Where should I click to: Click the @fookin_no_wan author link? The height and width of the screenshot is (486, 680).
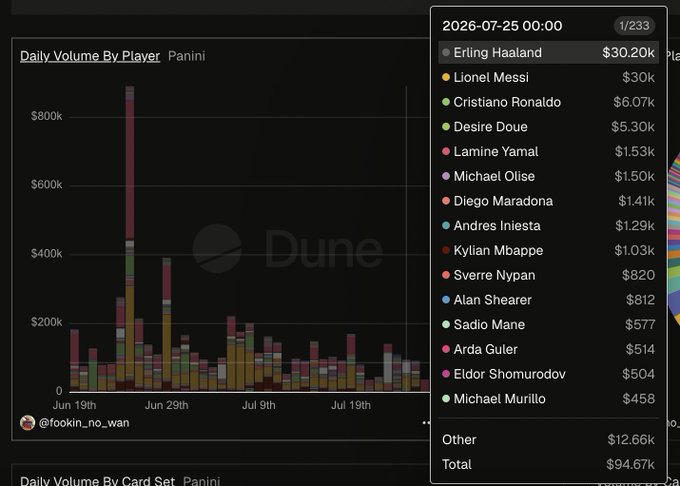pos(84,423)
